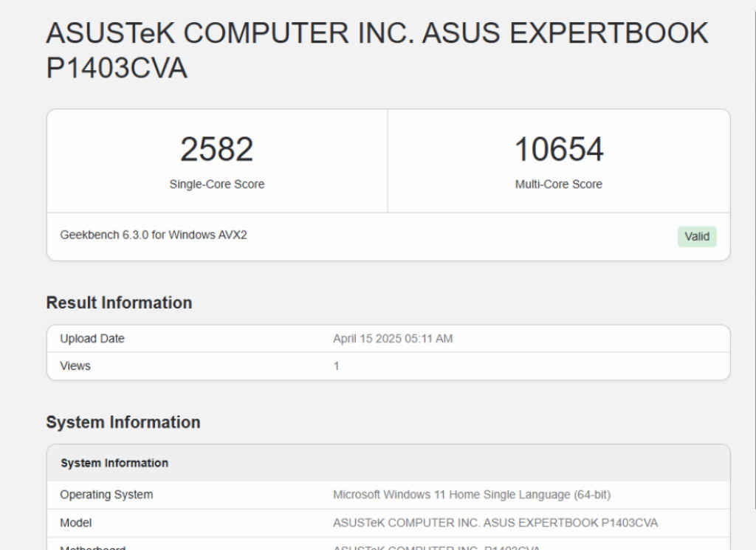Select the Model value ASUS EXPERTBOOK P1403CVA
The image size is (756, 550).
point(495,523)
